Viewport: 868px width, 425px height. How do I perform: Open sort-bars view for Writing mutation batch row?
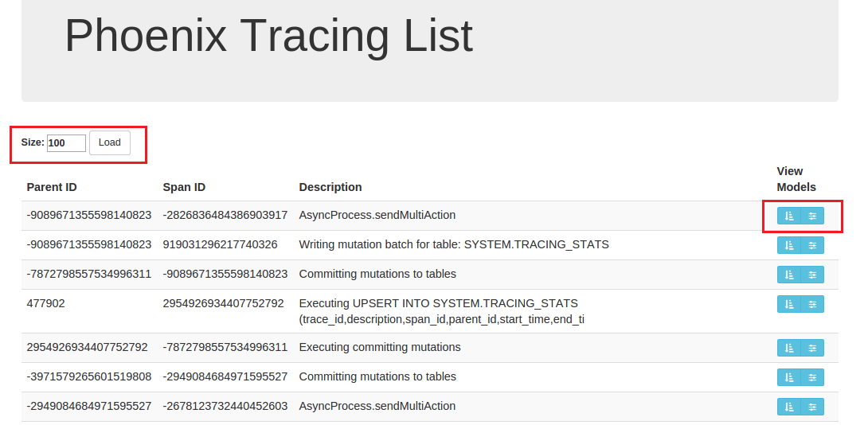(x=789, y=245)
